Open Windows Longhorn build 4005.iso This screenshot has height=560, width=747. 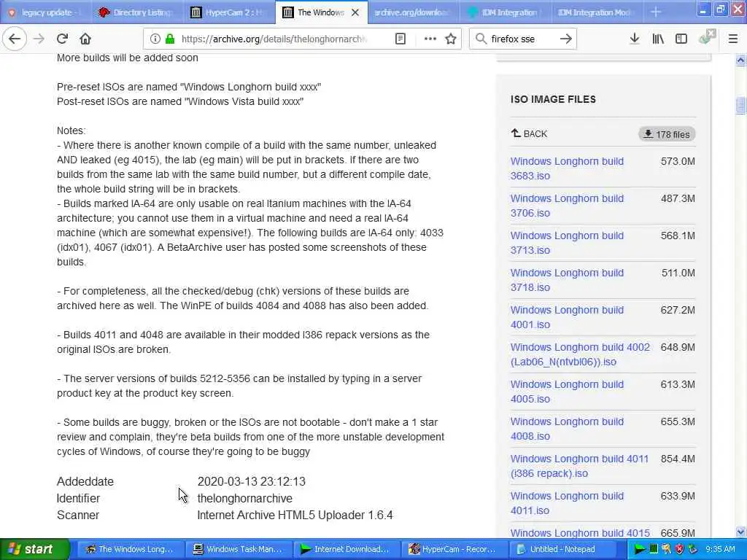tap(567, 392)
